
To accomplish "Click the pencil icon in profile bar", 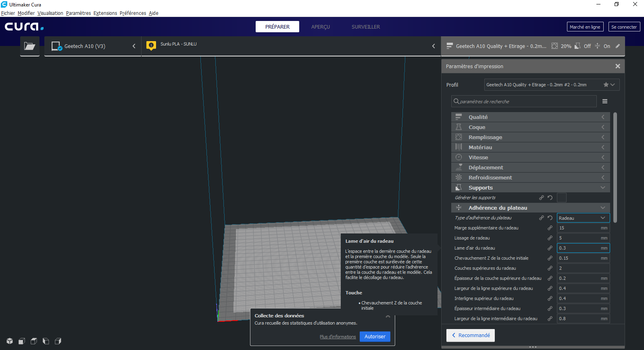I will (x=617, y=46).
